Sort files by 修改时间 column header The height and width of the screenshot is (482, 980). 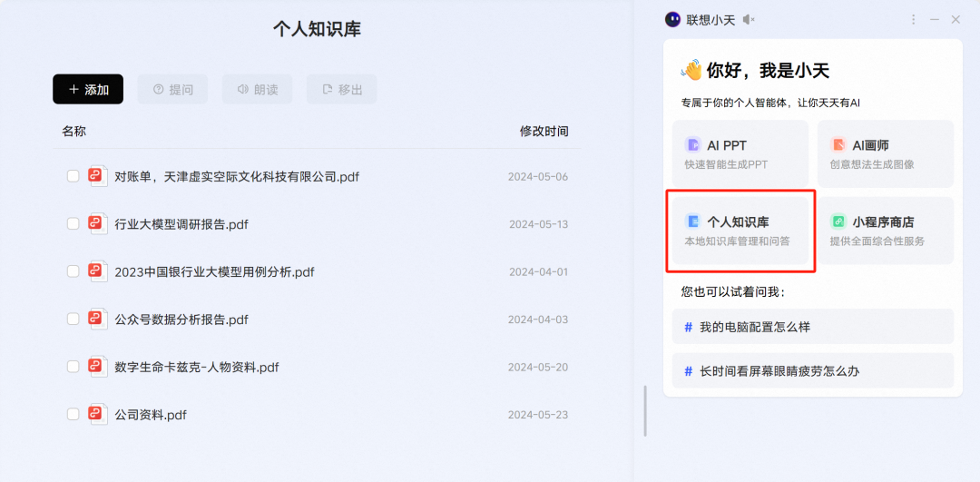coord(544,132)
